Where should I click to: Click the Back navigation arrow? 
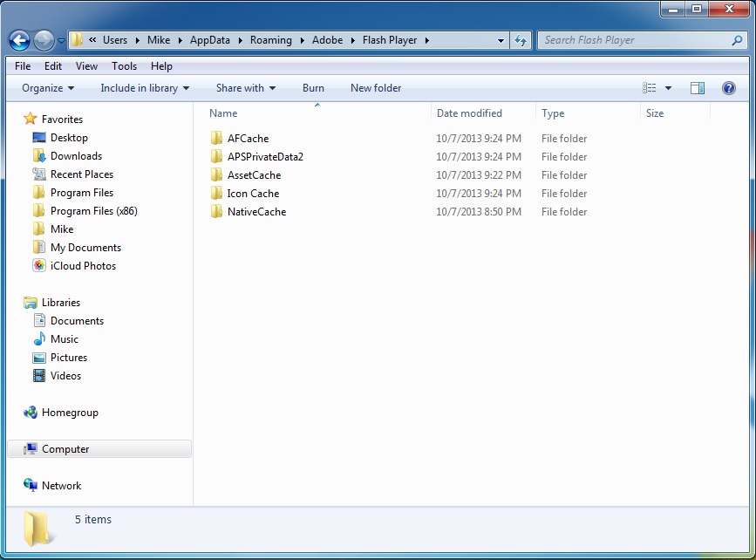tap(18, 40)
